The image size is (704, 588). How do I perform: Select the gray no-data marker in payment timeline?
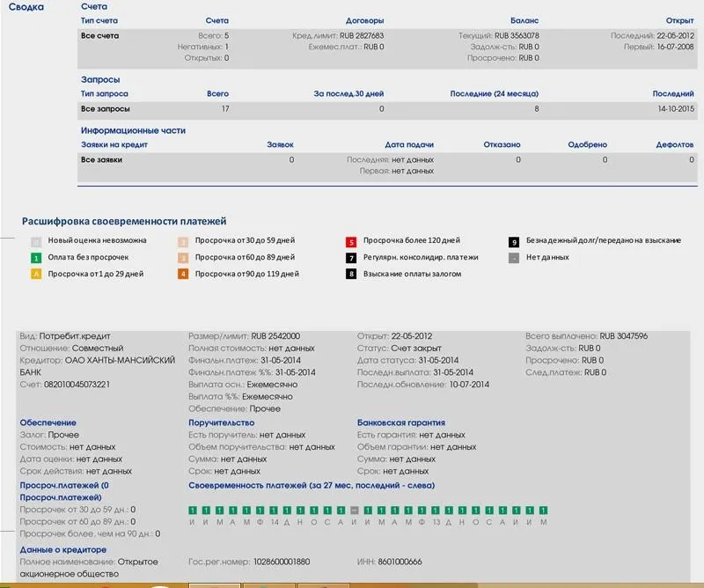(354, 510)
